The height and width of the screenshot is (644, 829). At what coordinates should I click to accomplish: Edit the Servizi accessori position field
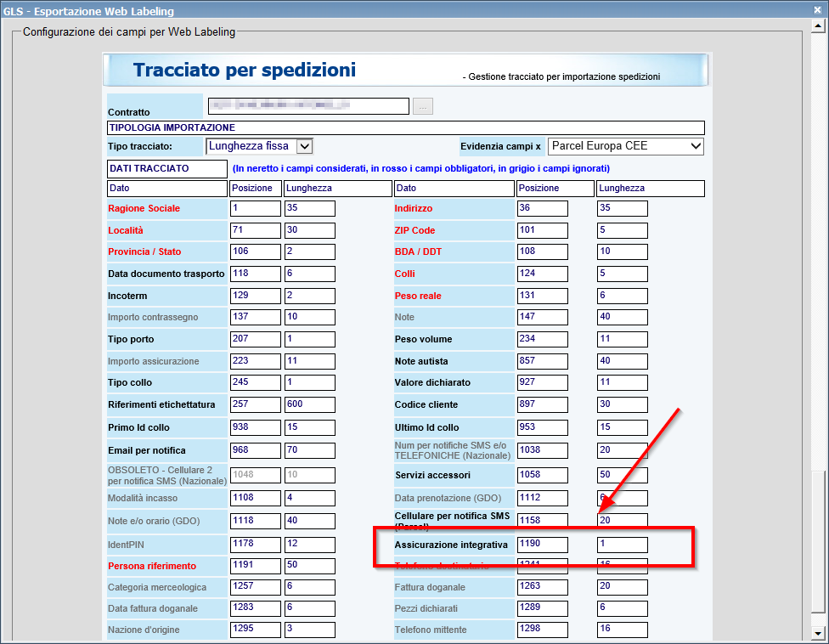[543, 475]
